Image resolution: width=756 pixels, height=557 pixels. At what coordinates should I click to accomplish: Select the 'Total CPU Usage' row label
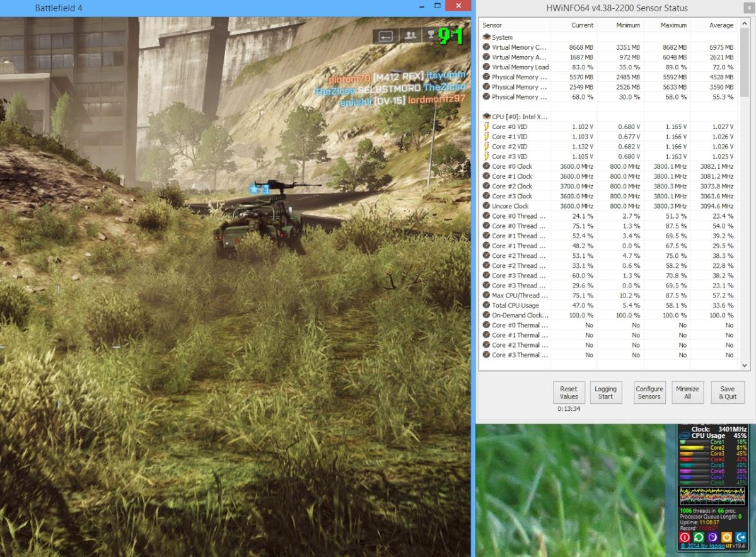(515, 305)
